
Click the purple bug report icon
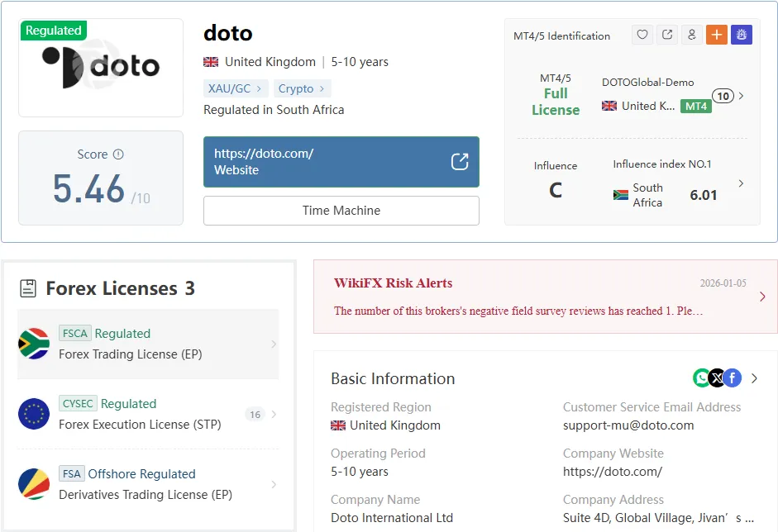click(x=742, y=35)
